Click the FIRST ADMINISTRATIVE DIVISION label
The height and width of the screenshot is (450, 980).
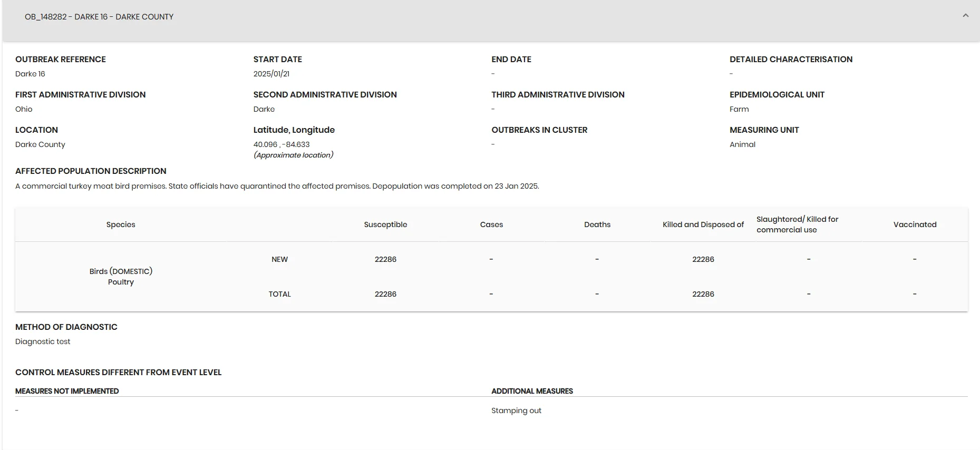click(80, 95)
